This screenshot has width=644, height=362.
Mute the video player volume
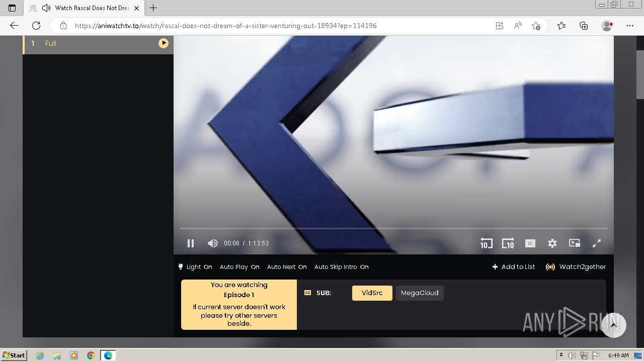[212, 243]
